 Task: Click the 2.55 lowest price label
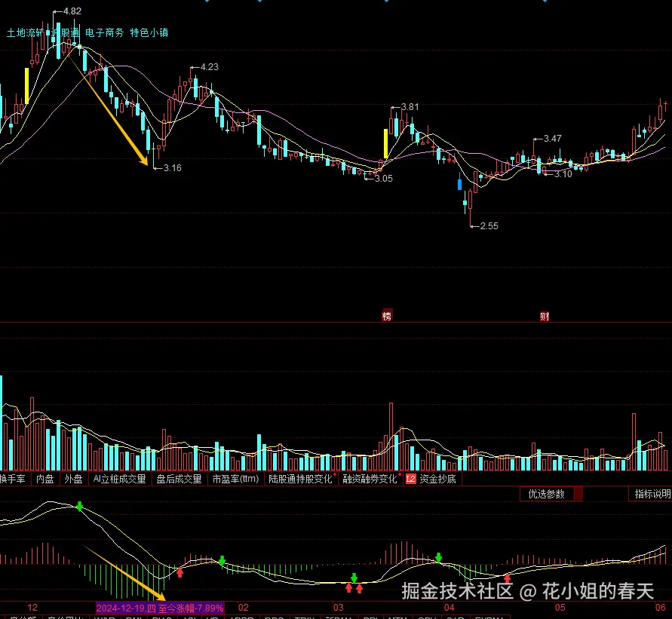pyautogui.click(x=489, y=225)
